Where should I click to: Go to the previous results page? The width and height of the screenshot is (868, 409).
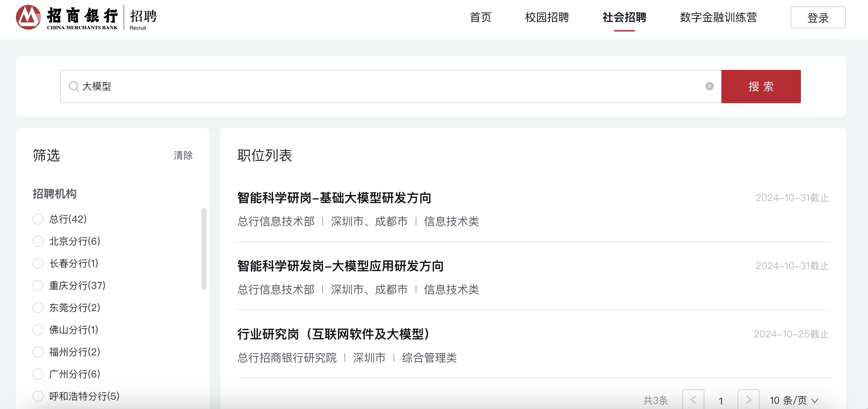coord(693,400)
